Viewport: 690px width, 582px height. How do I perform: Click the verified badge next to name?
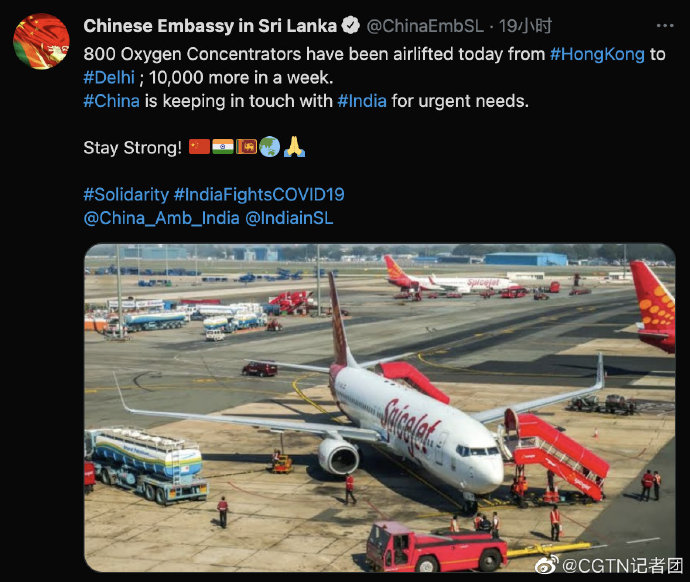pos(351,26)
